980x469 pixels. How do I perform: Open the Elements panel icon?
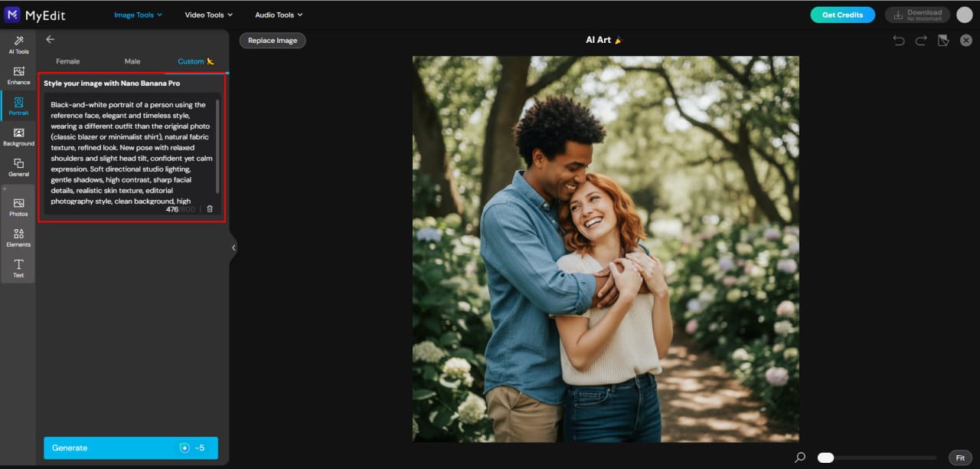18,238
